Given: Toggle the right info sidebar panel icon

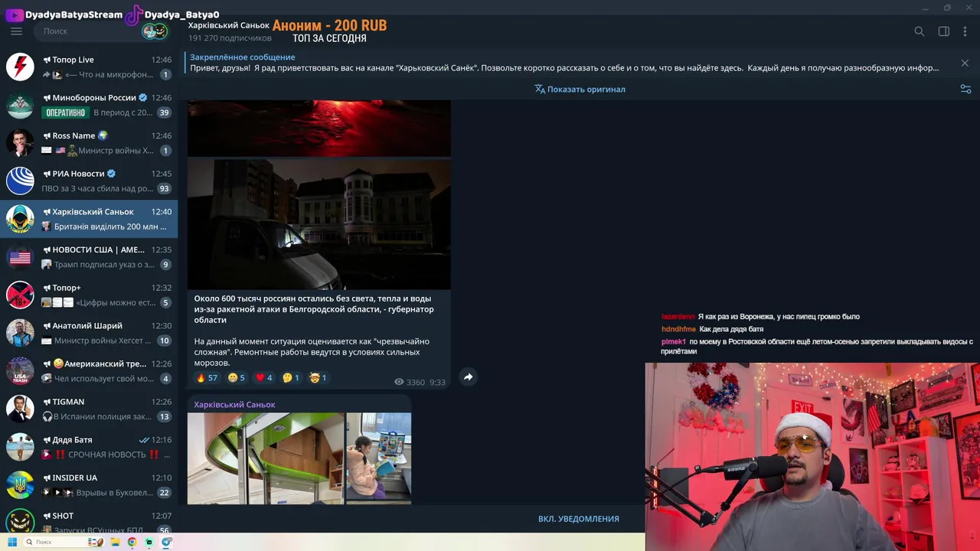Looking at the screenshot, I should (x=944, y=31).
